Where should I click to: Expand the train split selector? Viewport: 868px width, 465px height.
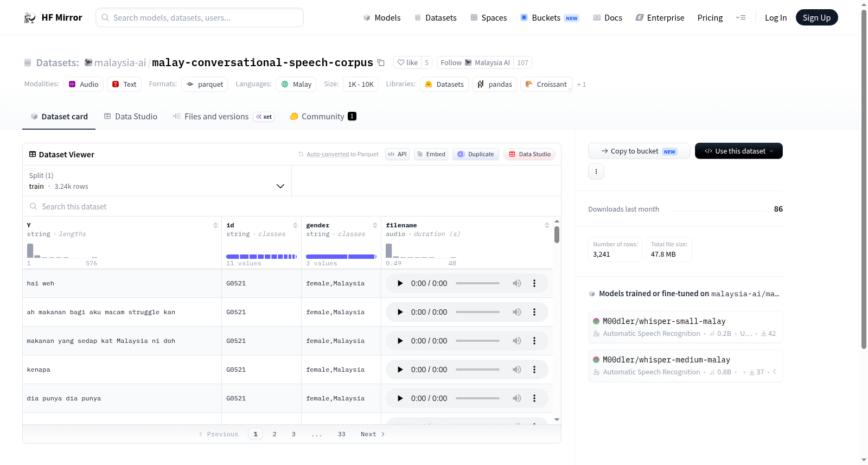(157, 181)
